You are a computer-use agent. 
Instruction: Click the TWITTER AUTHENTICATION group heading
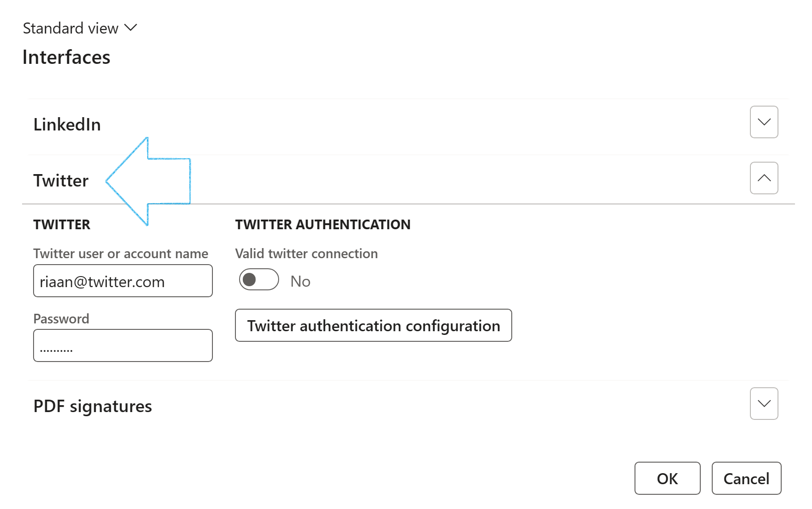(x=323, y=224)
